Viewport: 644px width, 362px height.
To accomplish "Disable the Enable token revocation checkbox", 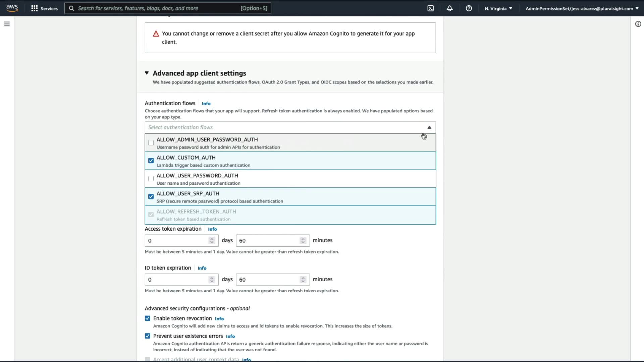I will tap(148, 318).
